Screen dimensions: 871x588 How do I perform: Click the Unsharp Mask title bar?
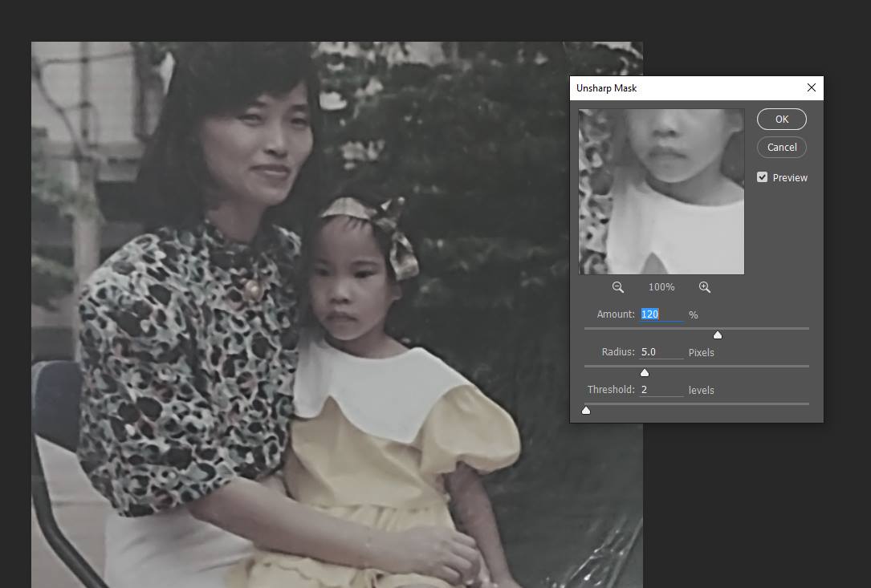pyautogui.click(x=682, y=87)
